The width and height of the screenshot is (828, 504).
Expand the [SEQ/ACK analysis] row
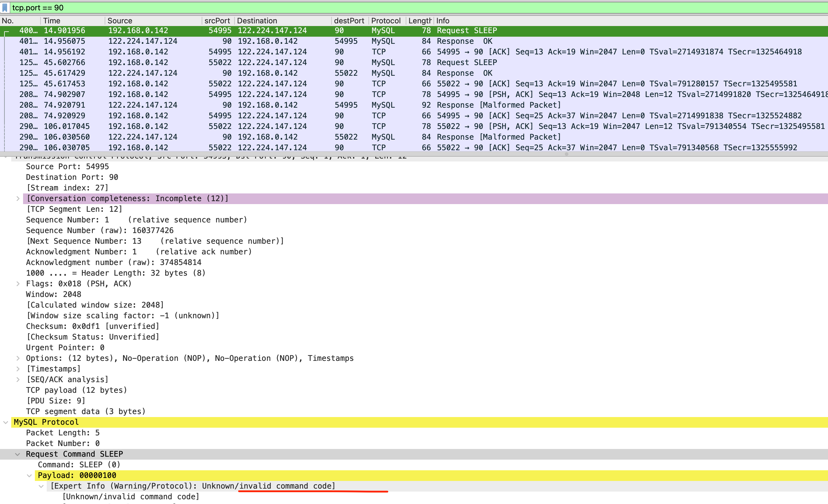[x=18, y=379]
